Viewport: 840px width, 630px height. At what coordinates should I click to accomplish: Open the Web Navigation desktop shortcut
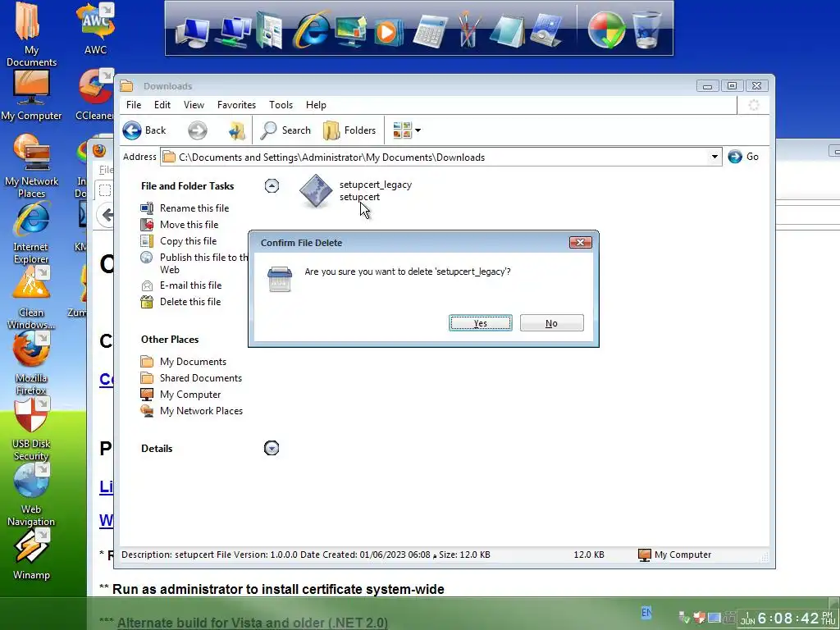pos(31,495)
